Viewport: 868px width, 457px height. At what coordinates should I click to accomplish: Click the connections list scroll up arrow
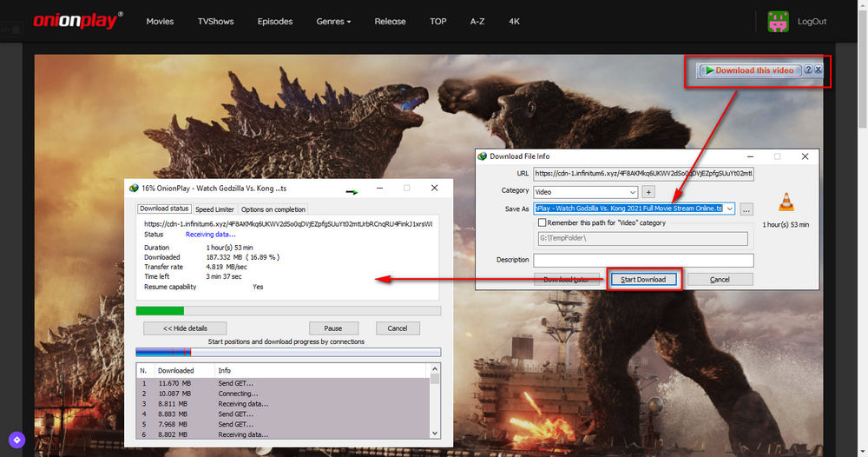pyautogui.click(x=435, y=369)
